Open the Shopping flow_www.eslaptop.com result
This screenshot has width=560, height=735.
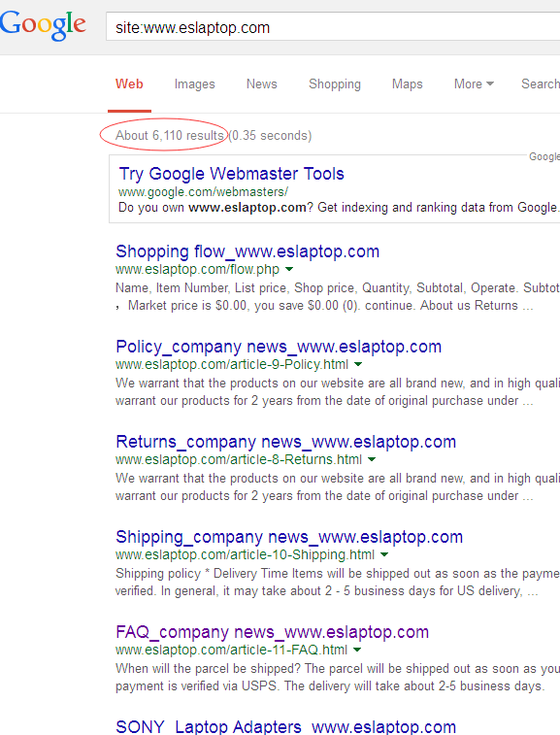[247, 251]
